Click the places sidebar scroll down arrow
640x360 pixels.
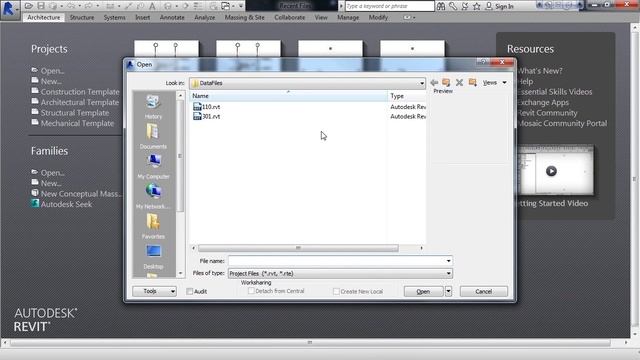click(180, 273)
